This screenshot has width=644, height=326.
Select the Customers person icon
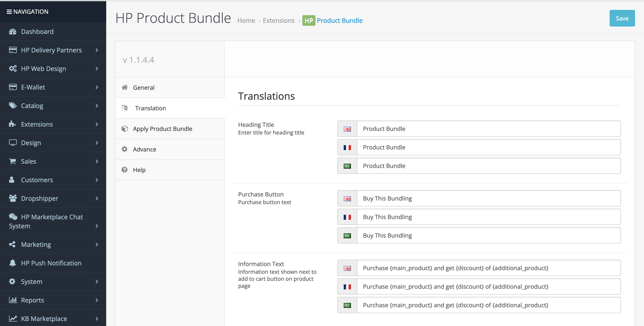(x=13, y=180)
